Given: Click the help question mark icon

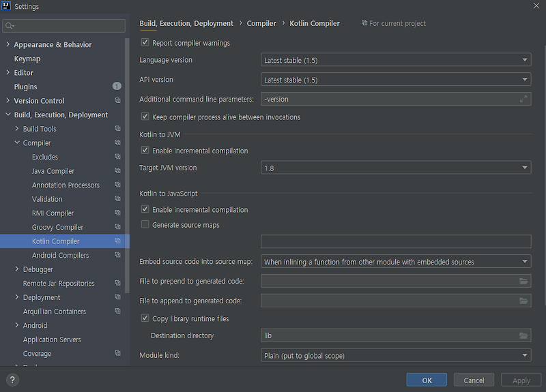Looking at the screenshot, I should pyautogui.click(x=12, y=380).
